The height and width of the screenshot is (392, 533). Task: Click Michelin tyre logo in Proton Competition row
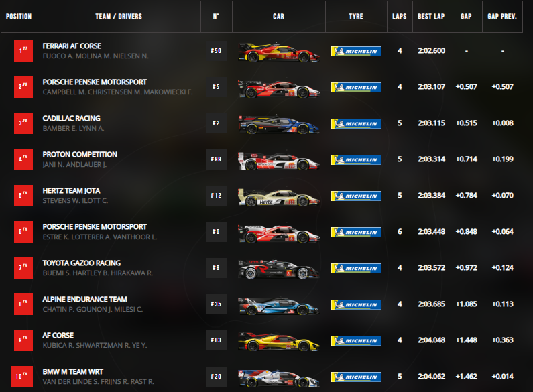click(x=356, y=159)
